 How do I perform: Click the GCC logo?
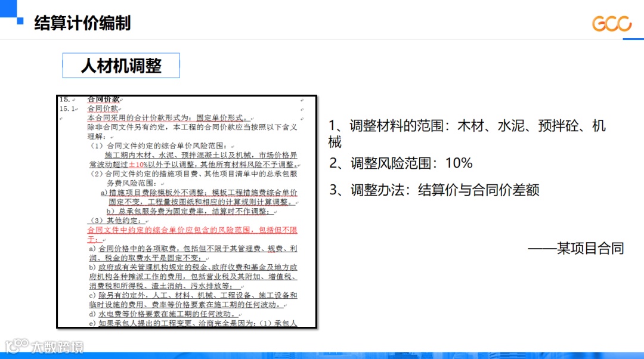pos(612,23)
